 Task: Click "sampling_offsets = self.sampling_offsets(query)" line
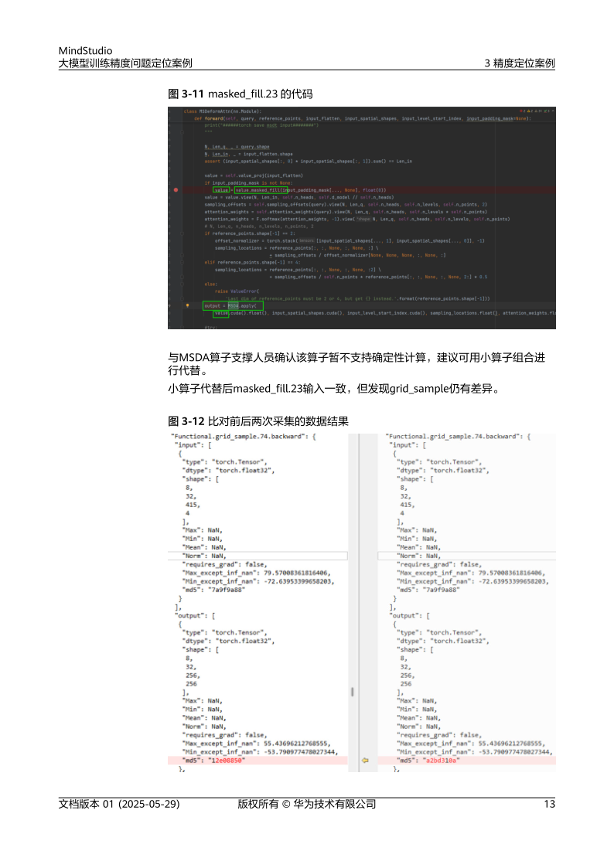point(346,204)
